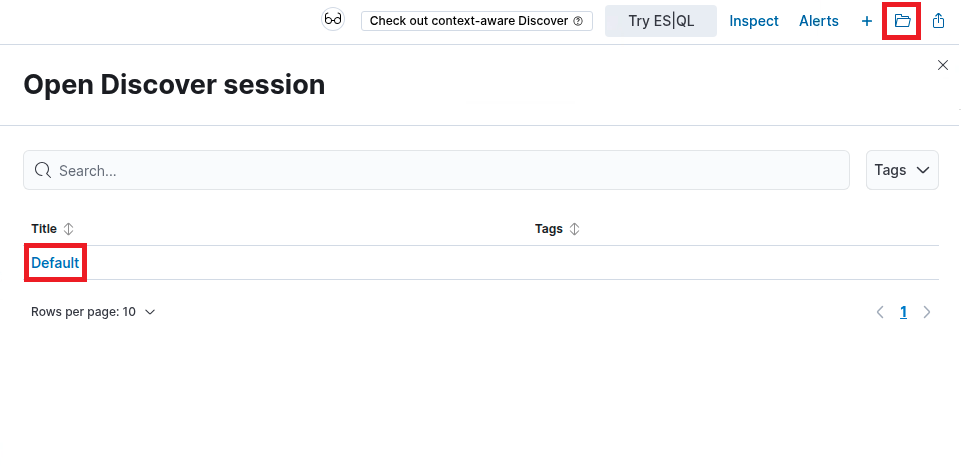Image resolution: width=961 pixels, height=466 pixels.
Task: Focus the Search sessions text field
Action: 450,170
